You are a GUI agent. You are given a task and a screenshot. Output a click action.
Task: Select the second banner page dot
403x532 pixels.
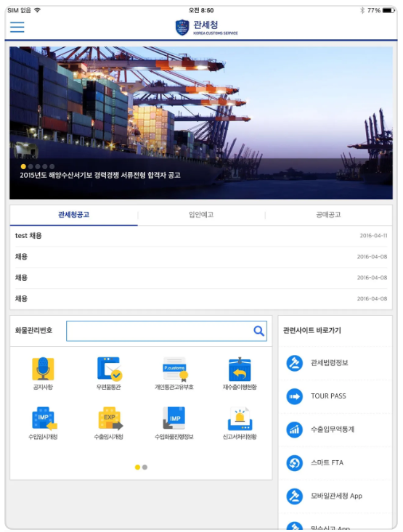[x=30, y=167]
